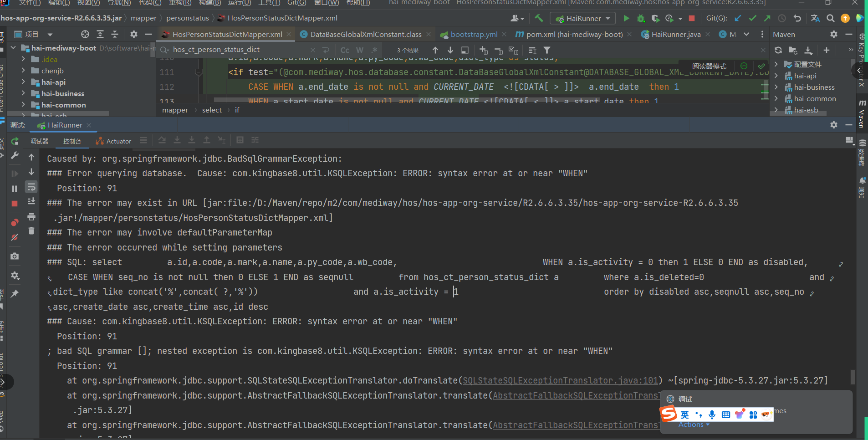Clear console with trash icon
This screenshot has width=868, height=440.
(31, 231)
